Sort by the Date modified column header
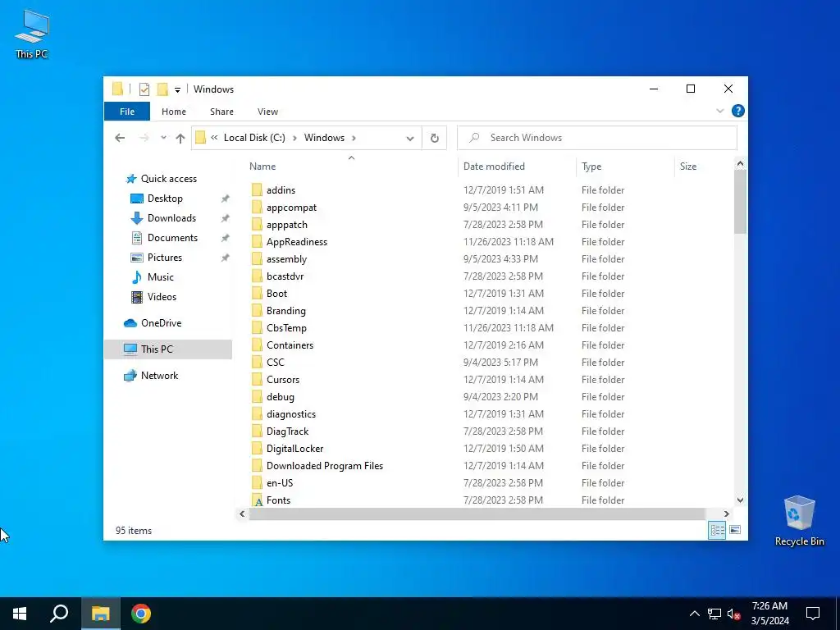The width and height of the screenshot is (840, 630). coord(494,166)
